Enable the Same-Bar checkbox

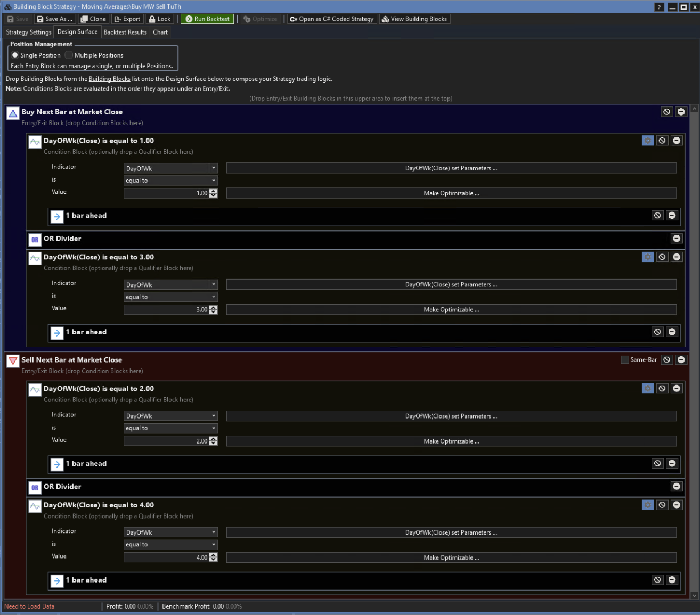[x=624, y=360]
